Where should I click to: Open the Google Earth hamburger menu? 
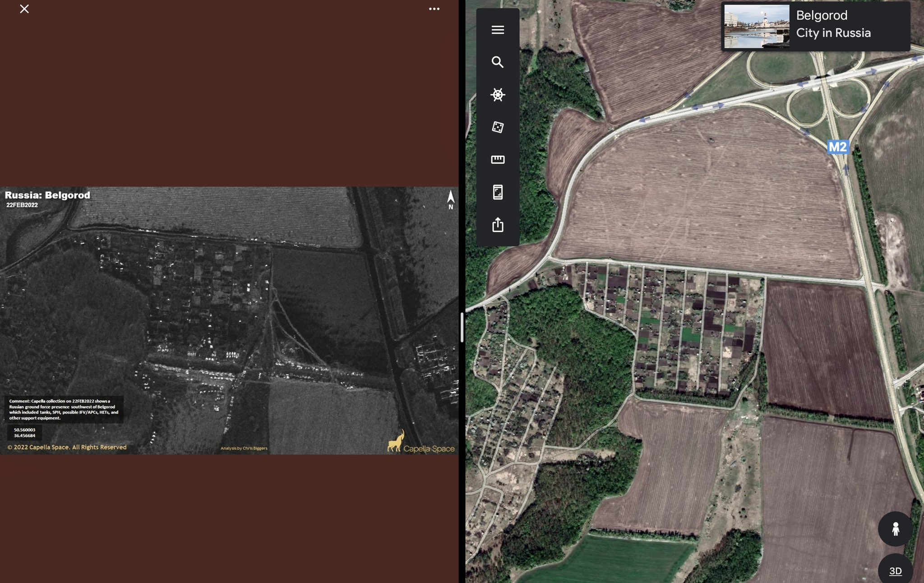click(x=498, y=30)
